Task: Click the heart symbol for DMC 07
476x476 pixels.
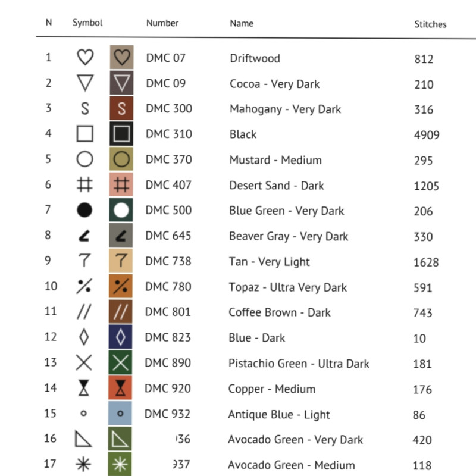Action: (85, 58)
